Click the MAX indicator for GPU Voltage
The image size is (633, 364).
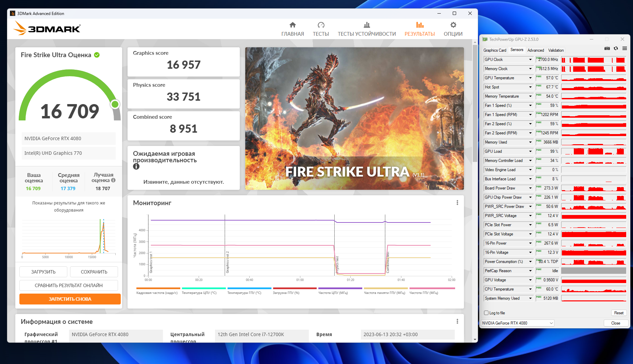click(x=539, y=279)
